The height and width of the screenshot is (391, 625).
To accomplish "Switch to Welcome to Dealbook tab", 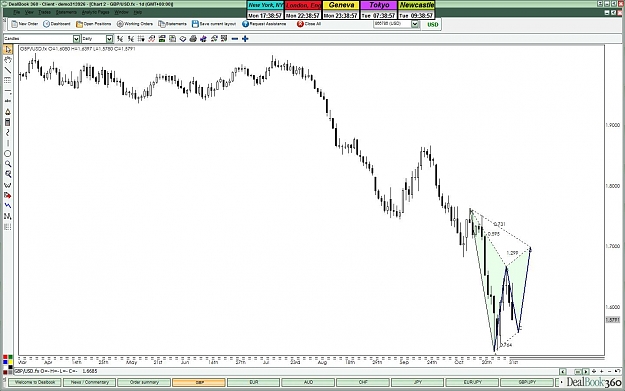I will pos(35,382).
